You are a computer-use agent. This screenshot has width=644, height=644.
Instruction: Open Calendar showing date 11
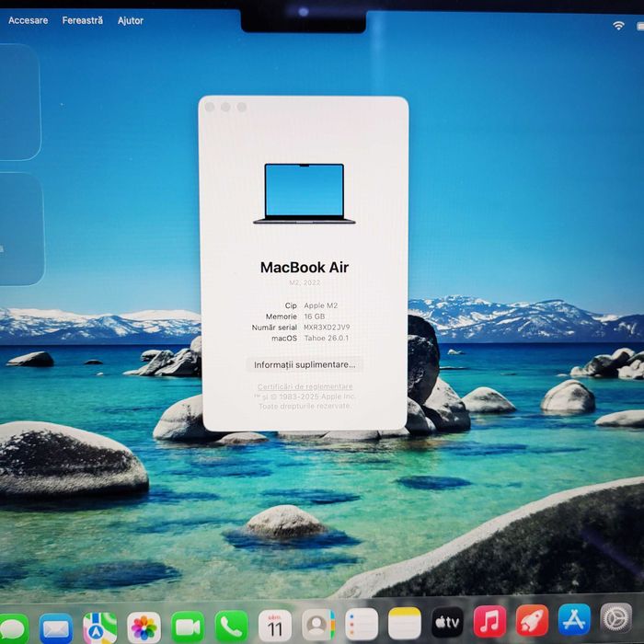coord(275,627)
